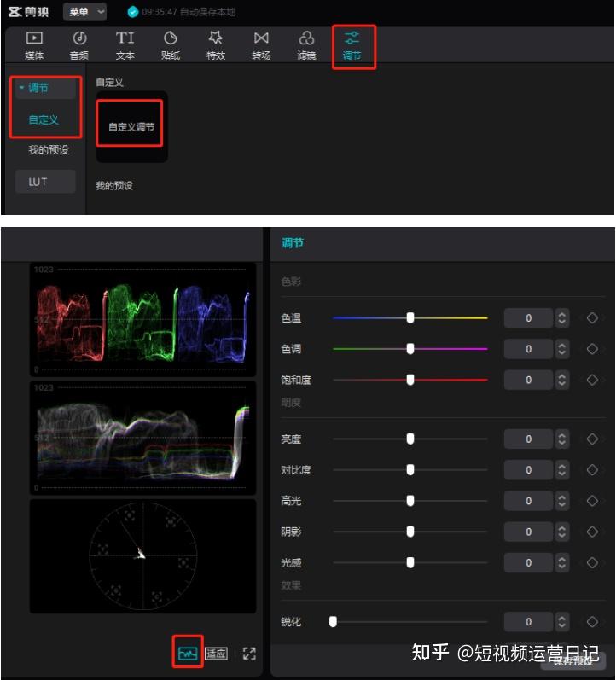
Task: Select 我的预设 in the sidebar
Action: click(x=49, y=150)
